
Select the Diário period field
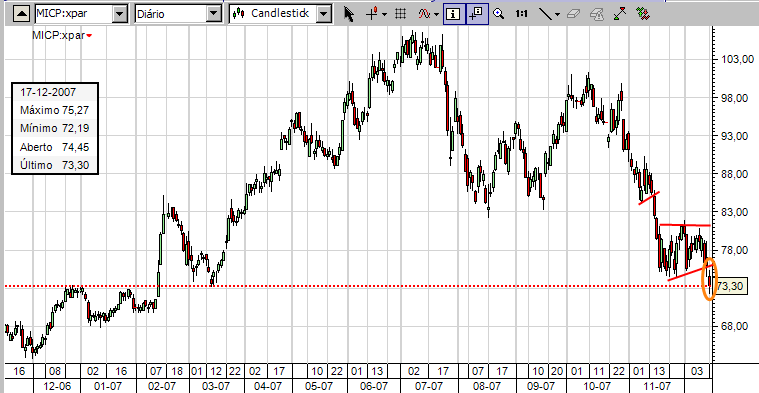(x=171, y=14)
